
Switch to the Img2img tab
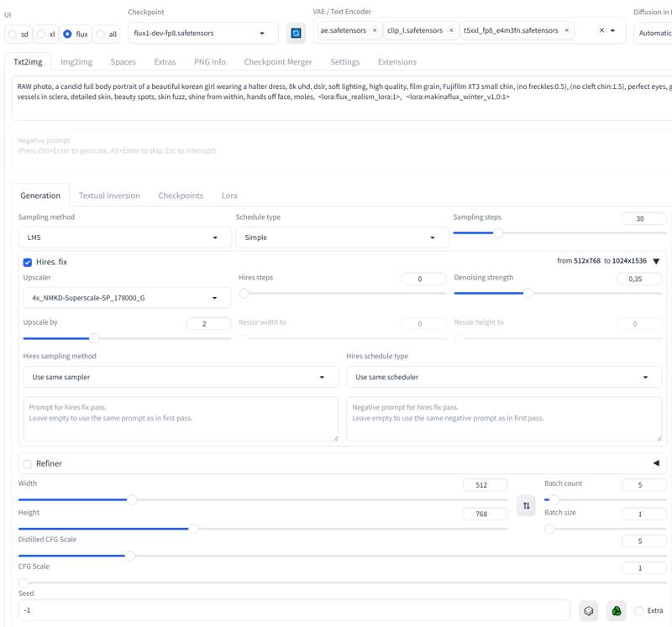point(76,61)
